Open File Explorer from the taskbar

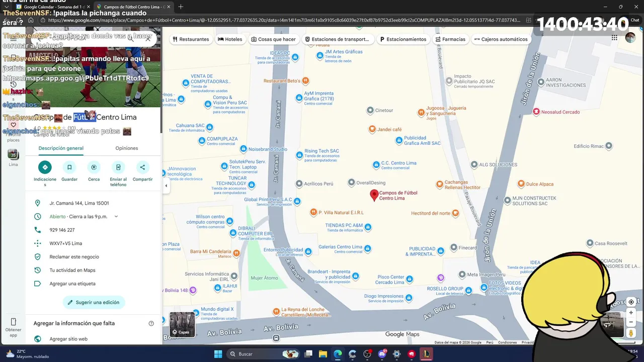(323, 354)
